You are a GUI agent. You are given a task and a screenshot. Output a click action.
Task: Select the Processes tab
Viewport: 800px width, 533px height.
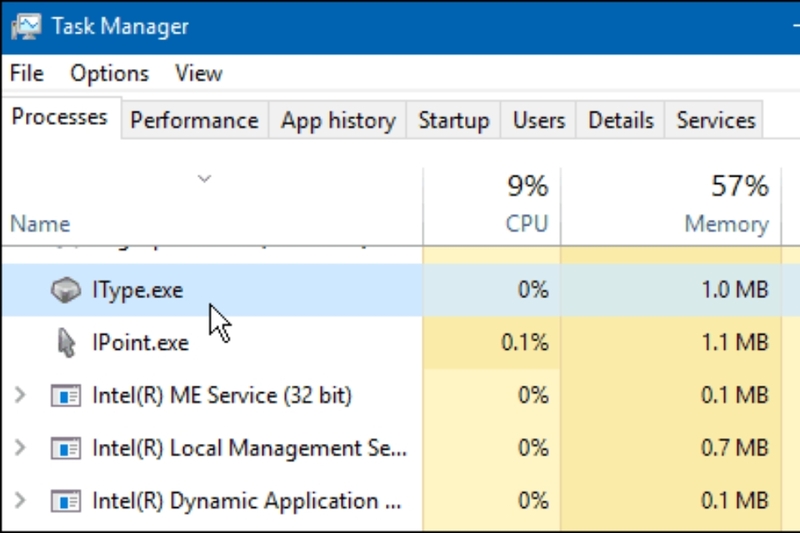60,117
